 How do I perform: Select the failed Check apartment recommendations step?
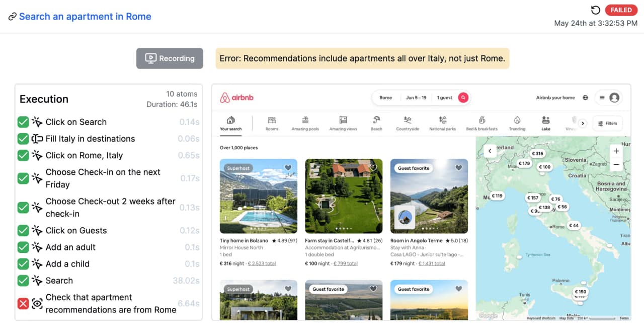click(x=109, y=303)
